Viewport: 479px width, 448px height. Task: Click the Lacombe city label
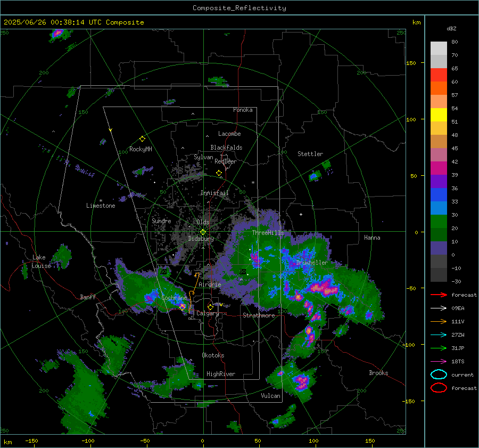click(229, 134)
